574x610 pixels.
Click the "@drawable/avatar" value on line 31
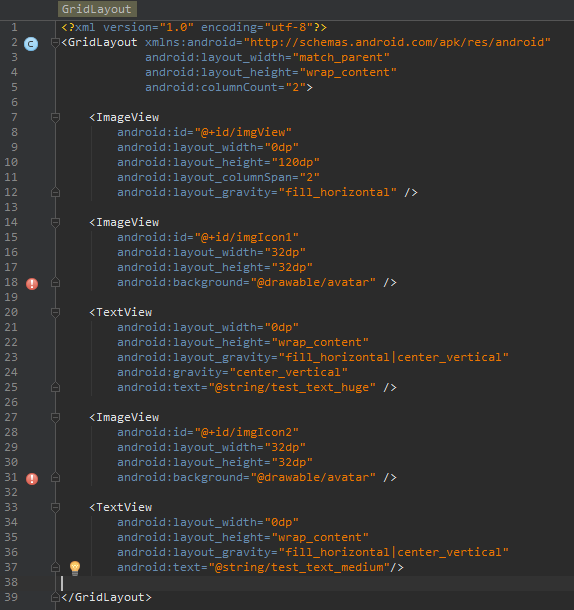coord(313,477)
